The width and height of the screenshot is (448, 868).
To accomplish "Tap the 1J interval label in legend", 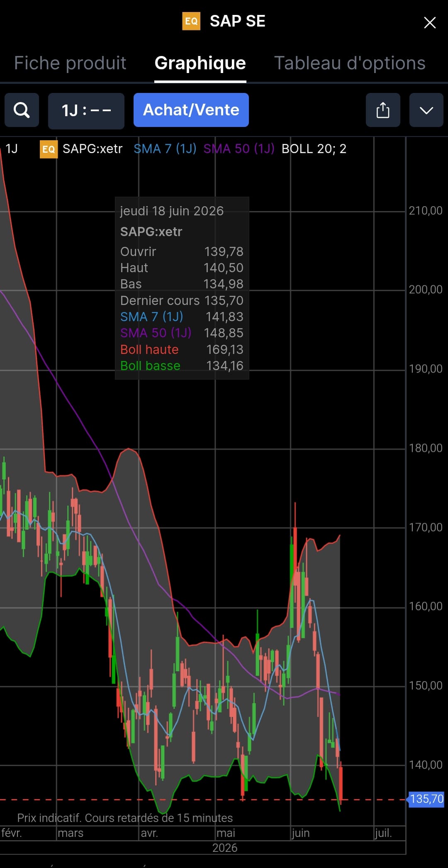I will click(x=12, y=149).
